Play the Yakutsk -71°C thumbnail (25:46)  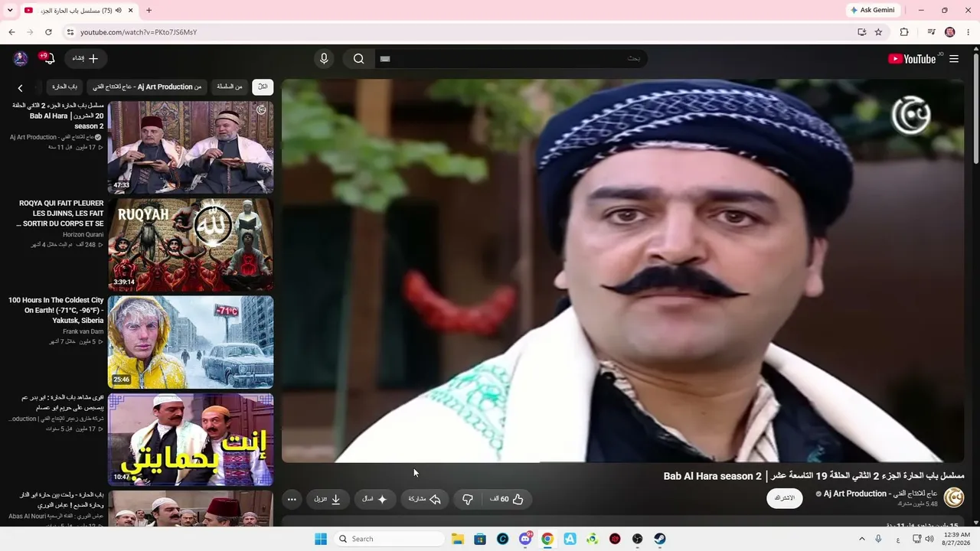coord(191,342)
